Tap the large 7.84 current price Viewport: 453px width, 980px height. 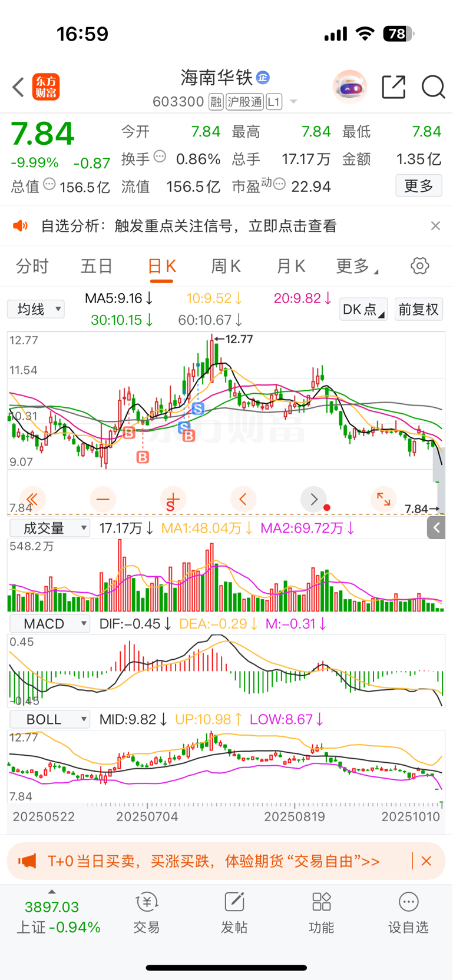coord(43,133)
